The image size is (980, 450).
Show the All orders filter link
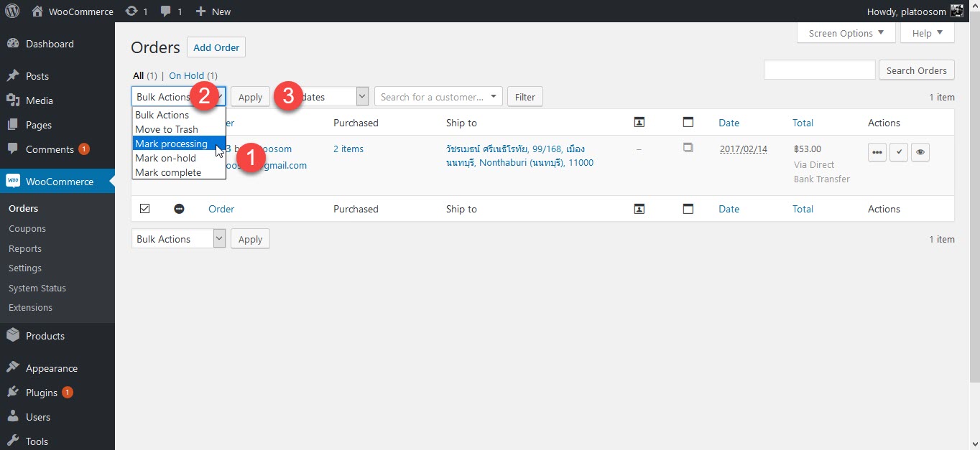(138, 75)
